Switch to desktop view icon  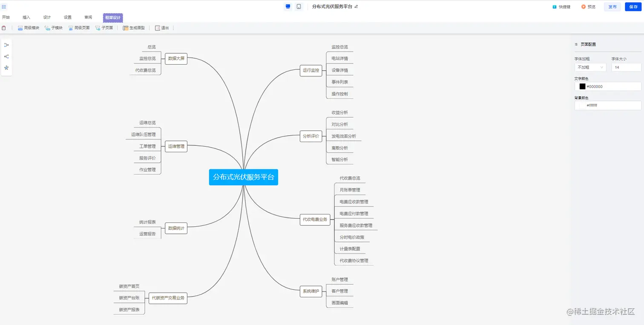point(288,6)
